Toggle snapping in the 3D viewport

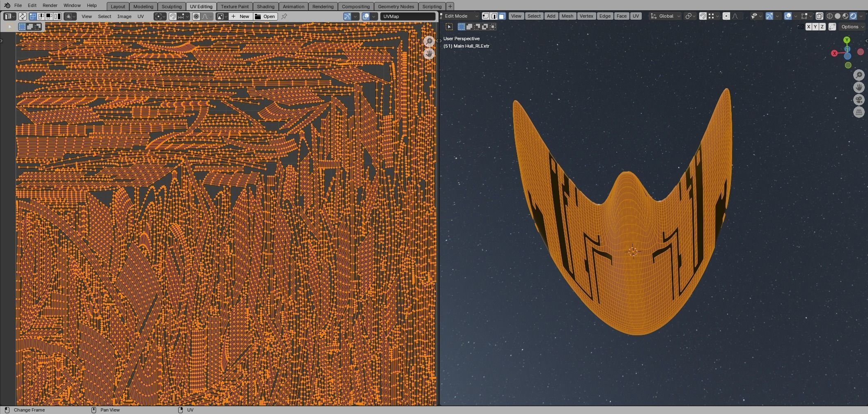[x=703, y=16]
